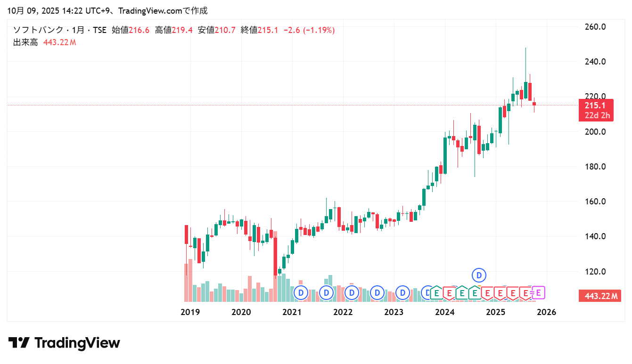Click the 2026 label on time axis
Viewport: 632px width, 364px height.
pyautogui.click(x=547, y=312)
